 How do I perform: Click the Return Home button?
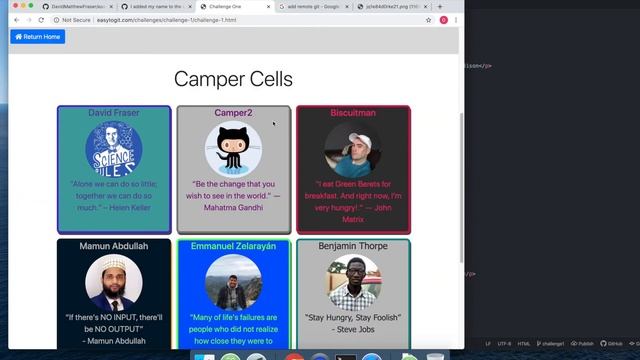point(38,37)
